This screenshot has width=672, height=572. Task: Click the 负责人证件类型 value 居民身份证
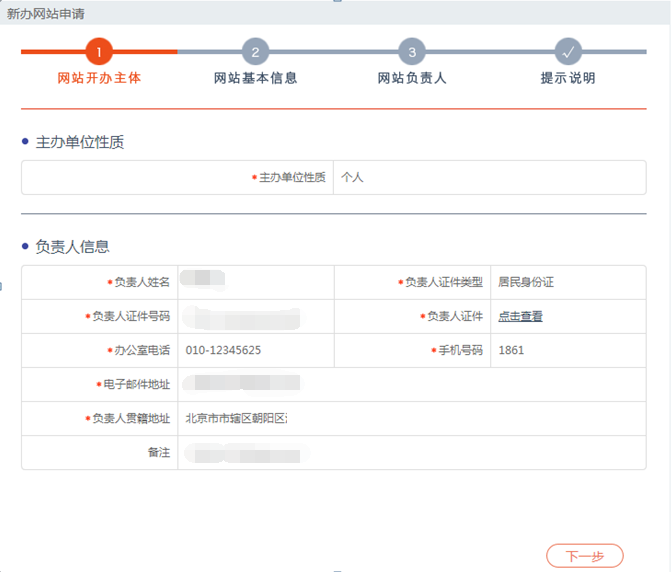525,282
